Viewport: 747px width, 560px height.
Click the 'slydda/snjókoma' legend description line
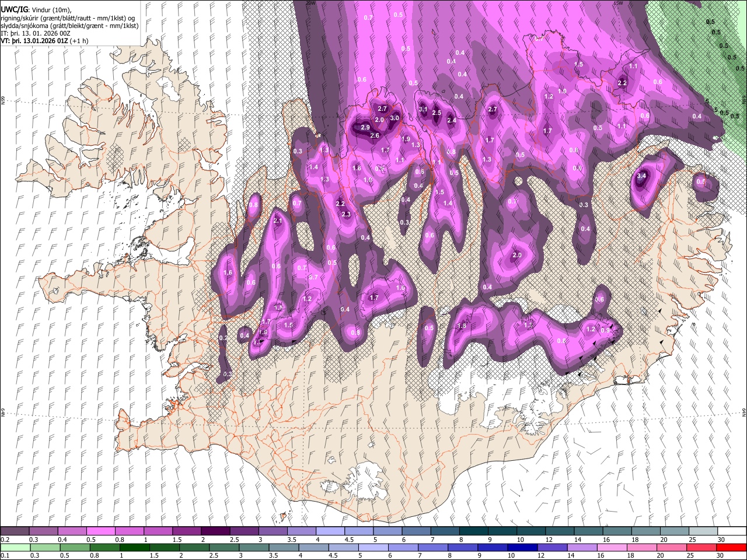tap(69, 26)
